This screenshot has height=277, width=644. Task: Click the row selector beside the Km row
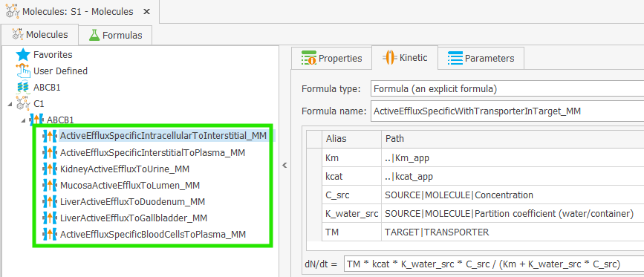314,157
